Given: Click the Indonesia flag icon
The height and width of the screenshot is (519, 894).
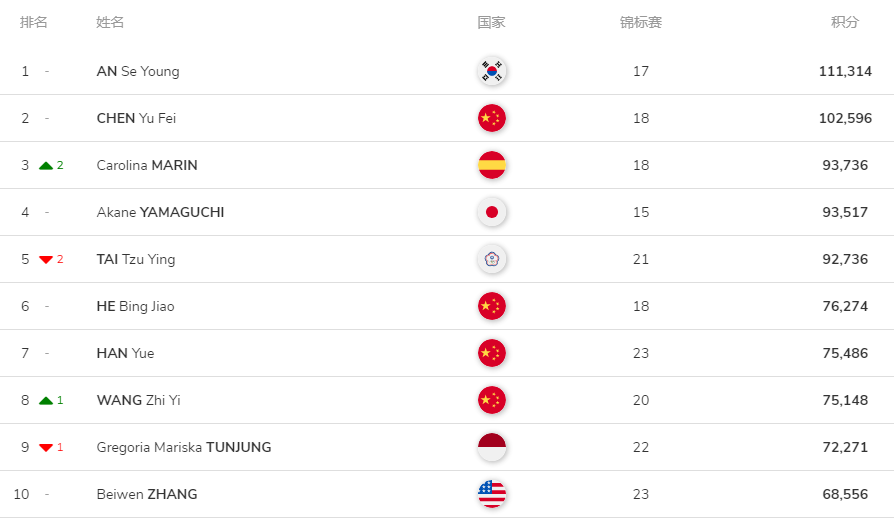Looking at the screenshot, I should tap(491, 447).
